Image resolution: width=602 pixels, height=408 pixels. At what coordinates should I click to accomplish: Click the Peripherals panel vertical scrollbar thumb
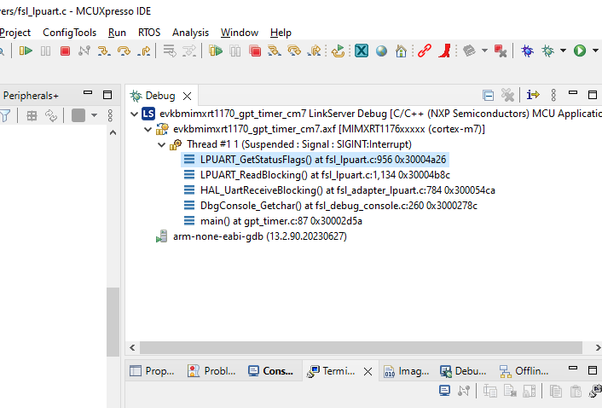(113, 322)
